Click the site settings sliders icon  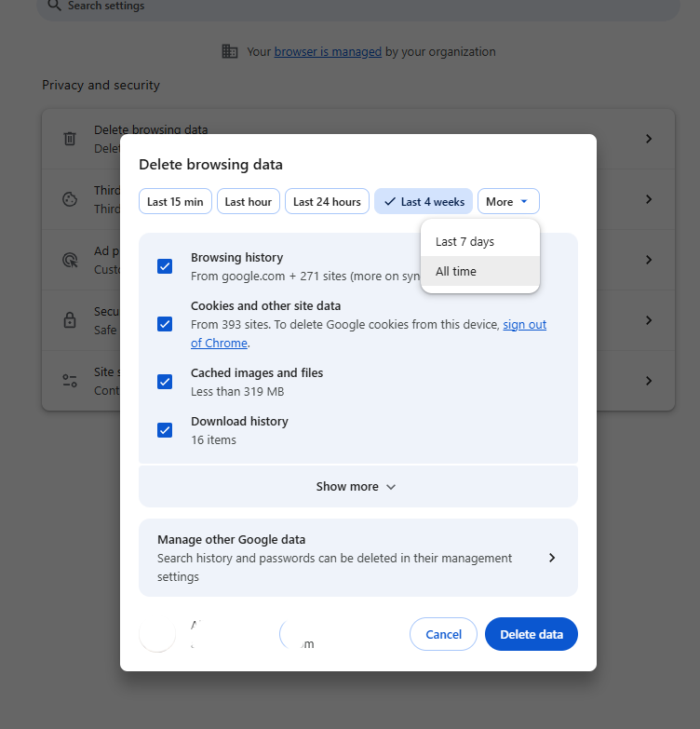[70, 381]
